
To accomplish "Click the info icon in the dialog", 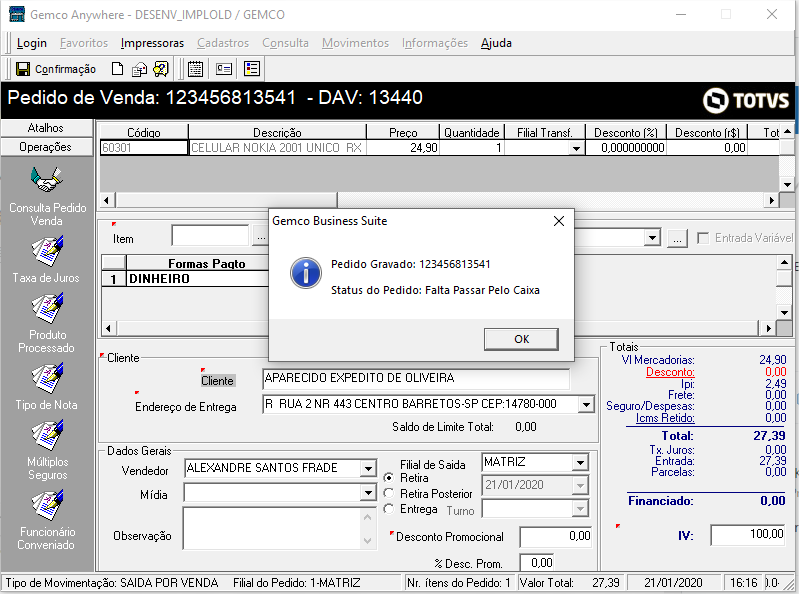I will click(306, 273).
